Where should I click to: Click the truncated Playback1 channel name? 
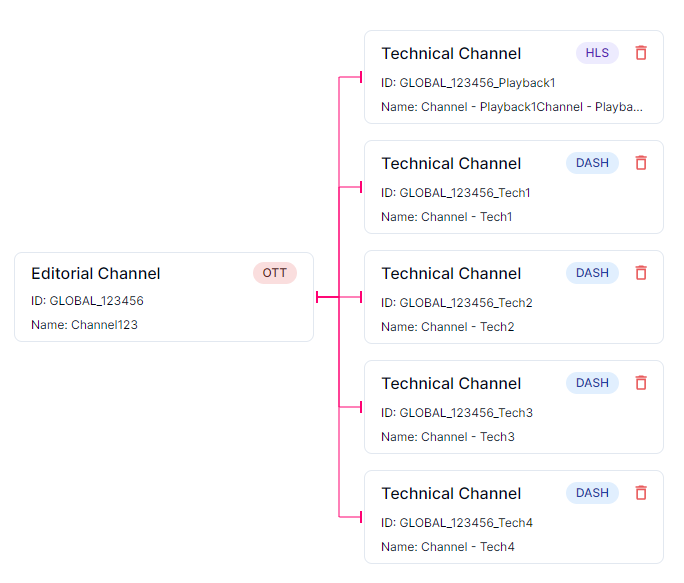(x=511, y=107)
